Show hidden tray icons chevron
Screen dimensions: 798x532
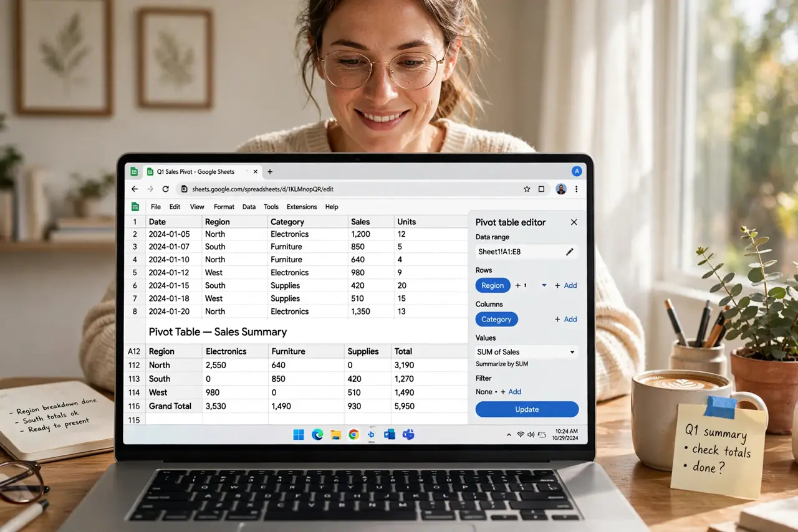509,434
